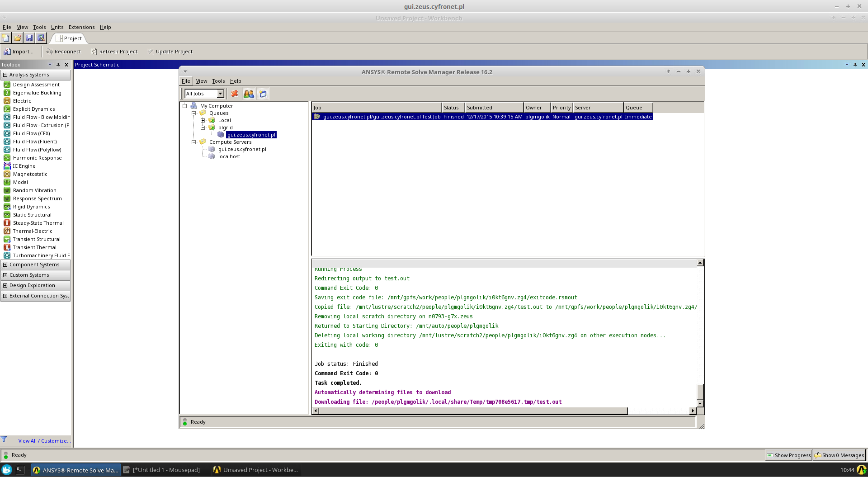Image resolution: width=868 pixels, height=477 pixels.
Task: Expand the Custom Systems group
Action: click(x=5, y=275)
